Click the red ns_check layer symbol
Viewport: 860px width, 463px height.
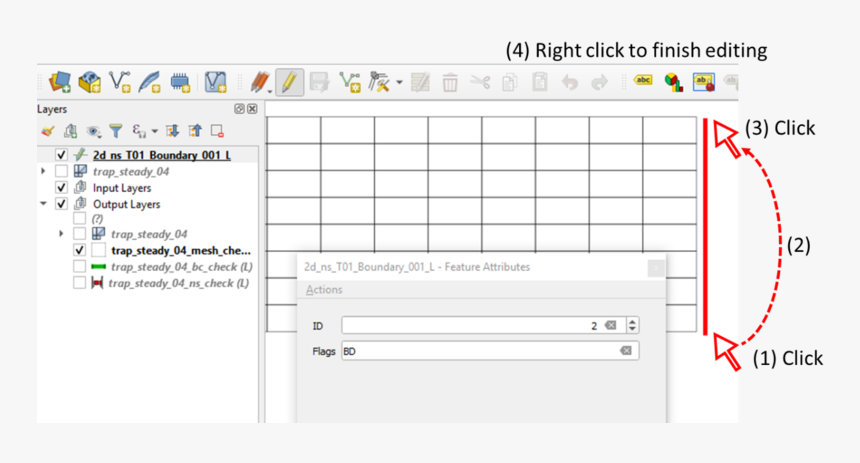click(x=97, y=283)
